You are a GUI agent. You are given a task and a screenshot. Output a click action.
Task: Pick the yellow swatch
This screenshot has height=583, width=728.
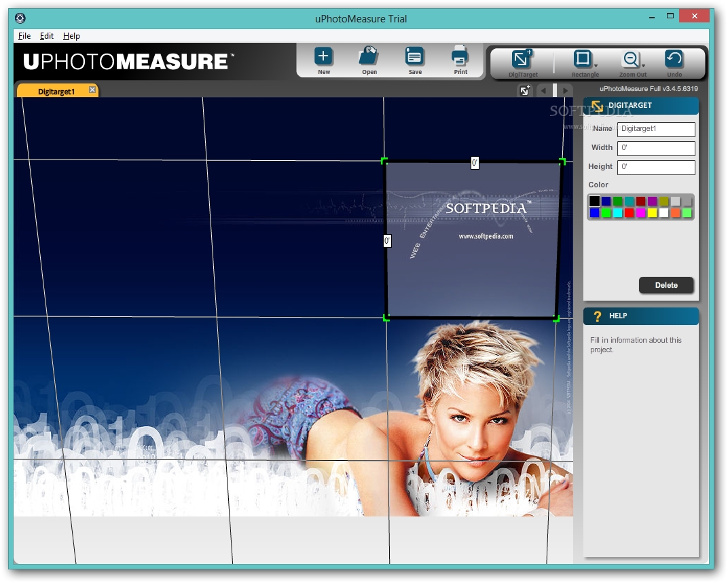[653, 212]
